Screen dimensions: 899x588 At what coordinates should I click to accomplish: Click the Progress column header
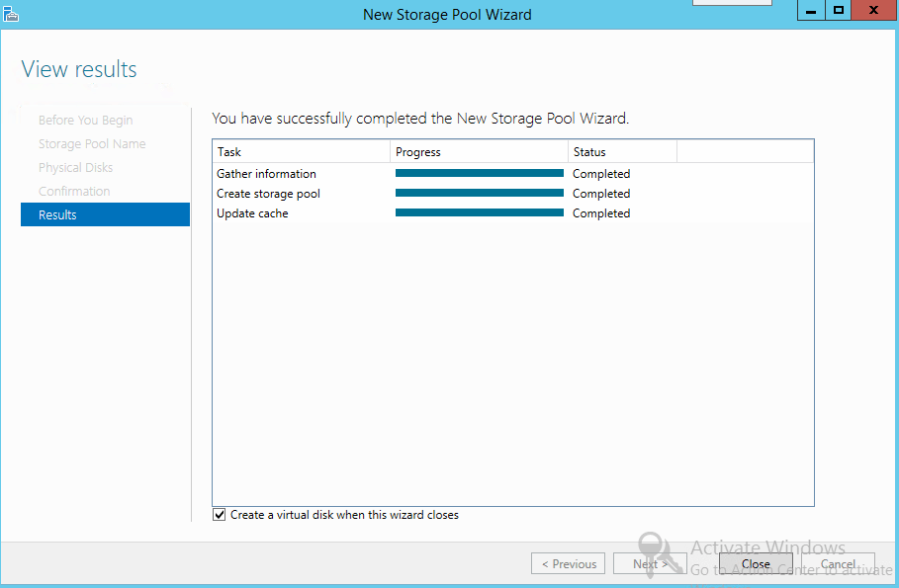[x=417, y=151]
